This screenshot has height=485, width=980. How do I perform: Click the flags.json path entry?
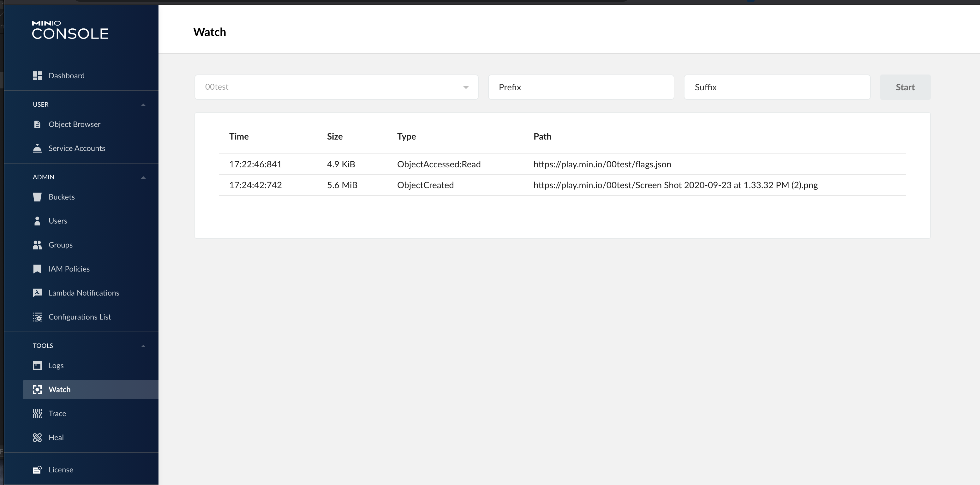[602, 164]
